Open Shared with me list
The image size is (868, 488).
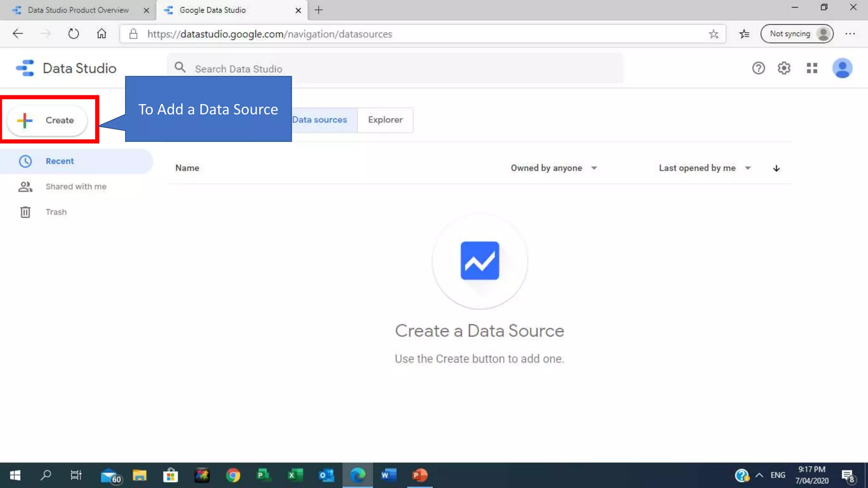point(76,186)
